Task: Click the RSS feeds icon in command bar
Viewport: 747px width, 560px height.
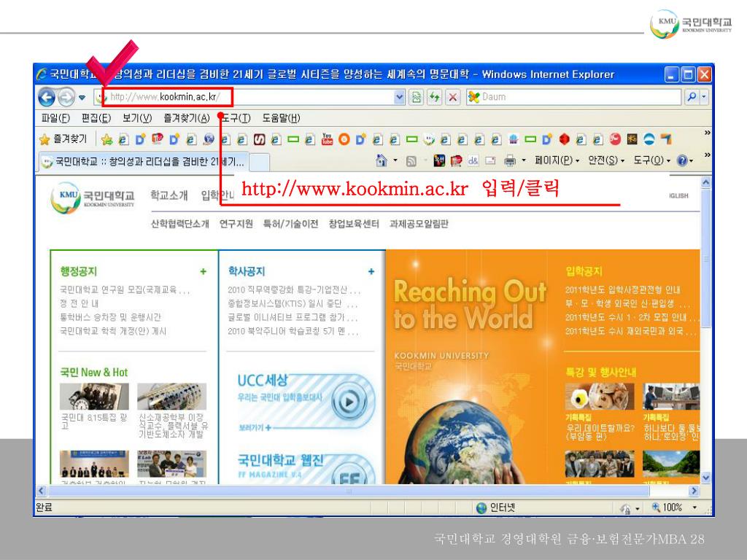Action: (411, 161)
